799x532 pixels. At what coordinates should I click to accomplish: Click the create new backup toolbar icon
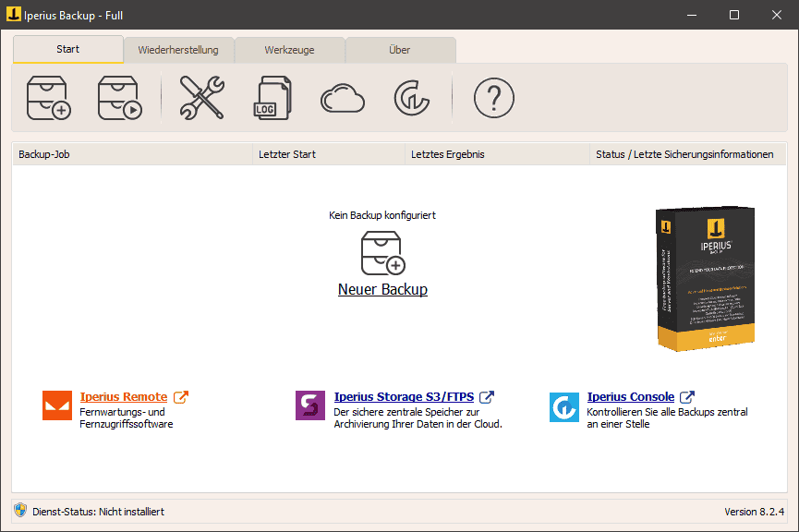point(49,98)
